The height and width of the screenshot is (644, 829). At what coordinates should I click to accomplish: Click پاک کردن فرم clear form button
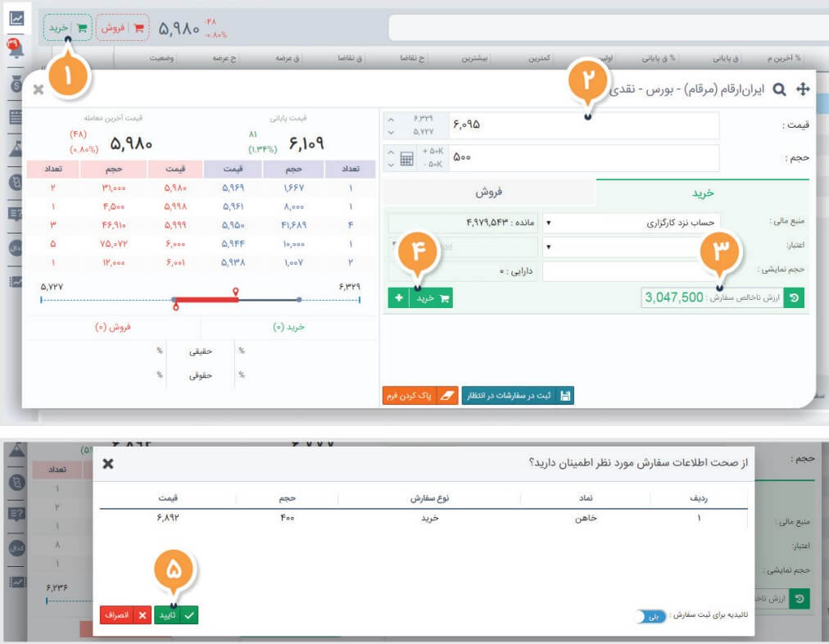click(x=419, y=396)
